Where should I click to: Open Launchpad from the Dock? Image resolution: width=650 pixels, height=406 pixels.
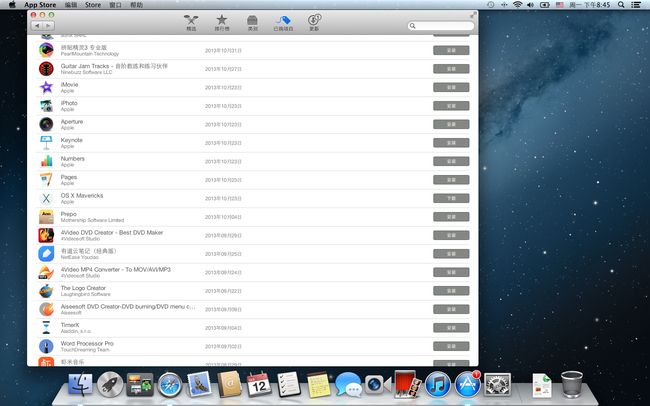point(110,384)
